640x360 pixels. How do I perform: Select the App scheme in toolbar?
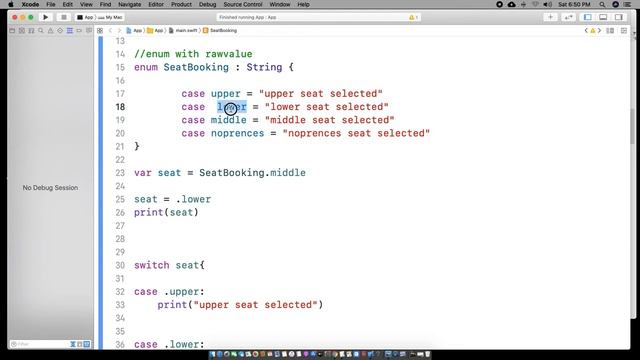(85, 18)
